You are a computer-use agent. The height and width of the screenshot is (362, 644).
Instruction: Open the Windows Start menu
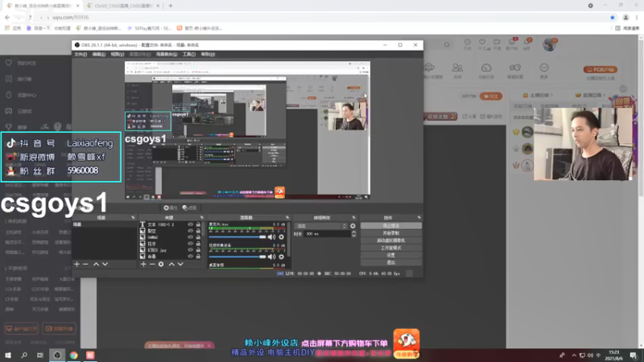click(8, 355)
